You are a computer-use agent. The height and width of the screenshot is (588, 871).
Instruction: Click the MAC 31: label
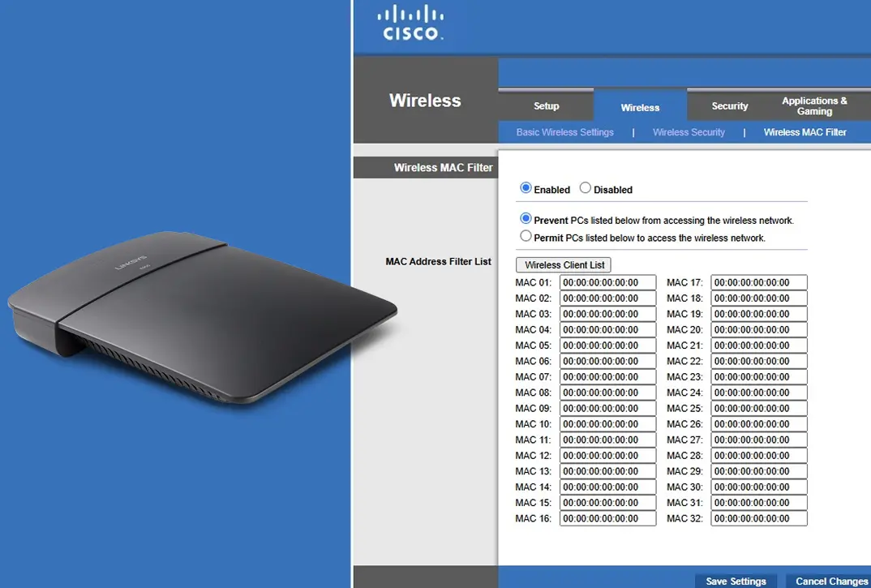[x=684, y=503]
